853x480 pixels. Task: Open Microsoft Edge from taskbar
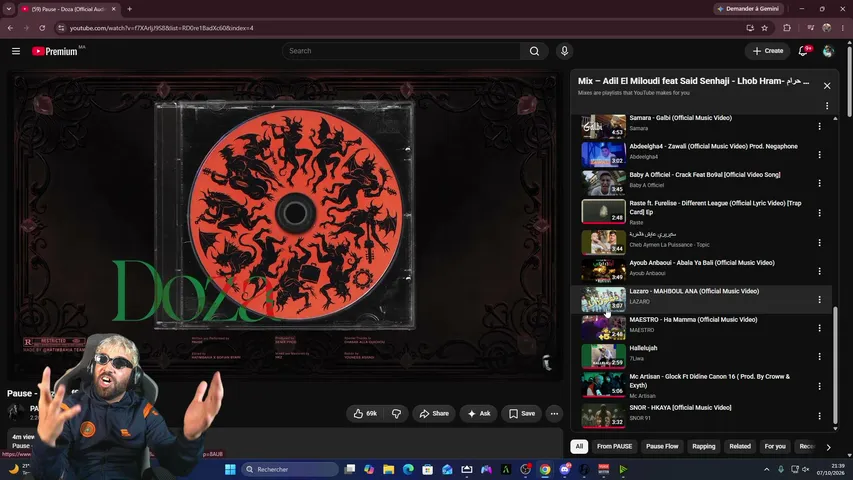(x=408, y=469)
